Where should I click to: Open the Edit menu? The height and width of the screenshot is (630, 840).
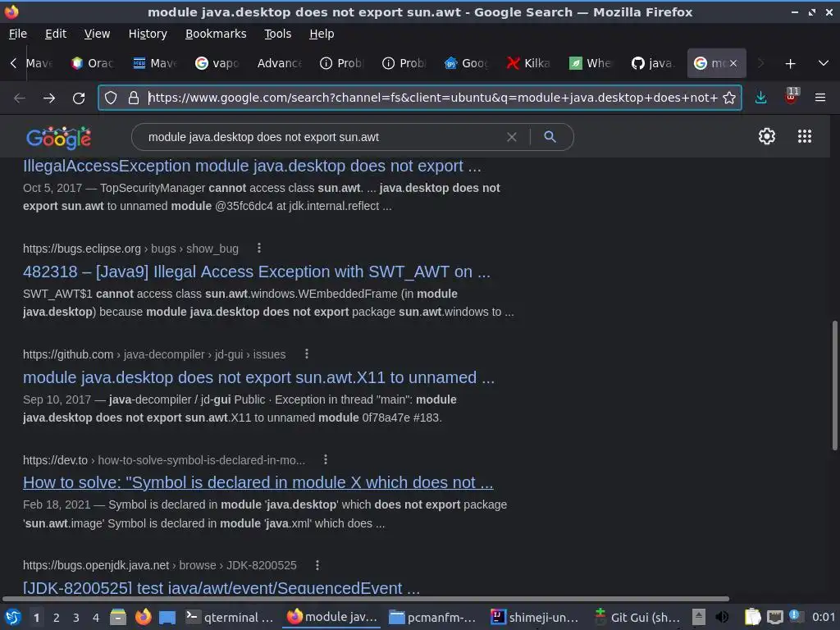[x=56, y=34]
